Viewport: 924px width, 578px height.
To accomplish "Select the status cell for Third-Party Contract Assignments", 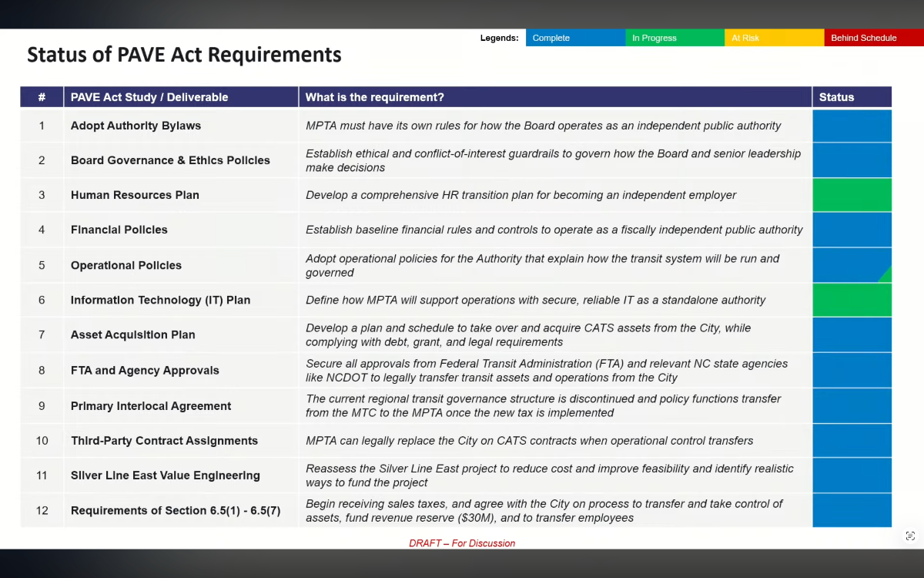I will pyautogui.click(x=852, y=441).
